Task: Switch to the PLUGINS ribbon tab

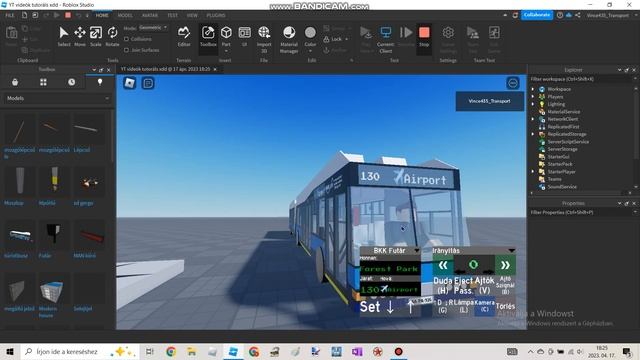Action: pyautogui.click(x=216, y=15)
